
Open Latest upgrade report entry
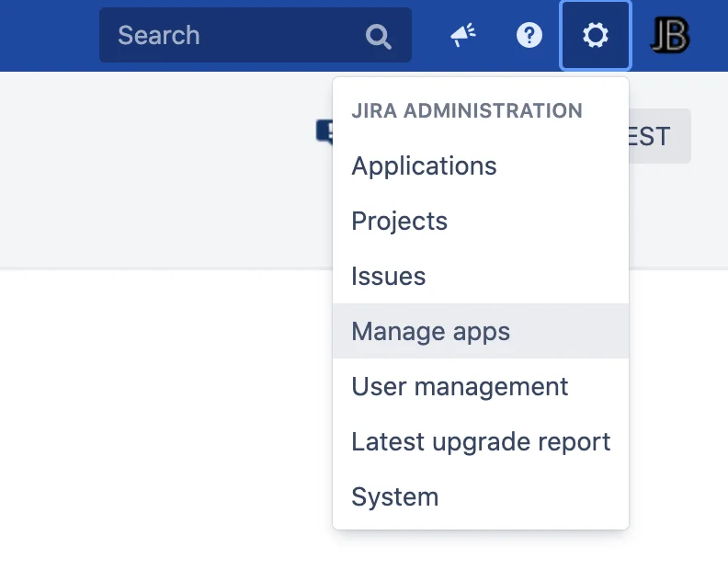[481, 441]
